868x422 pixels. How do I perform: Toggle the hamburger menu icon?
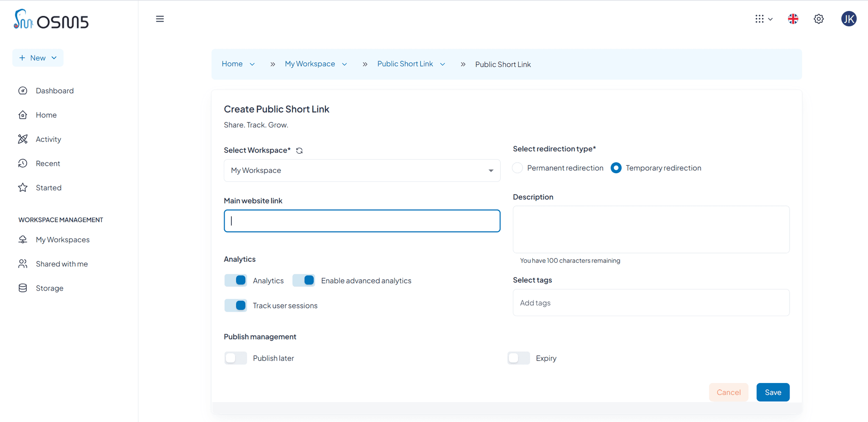(160, 19)
